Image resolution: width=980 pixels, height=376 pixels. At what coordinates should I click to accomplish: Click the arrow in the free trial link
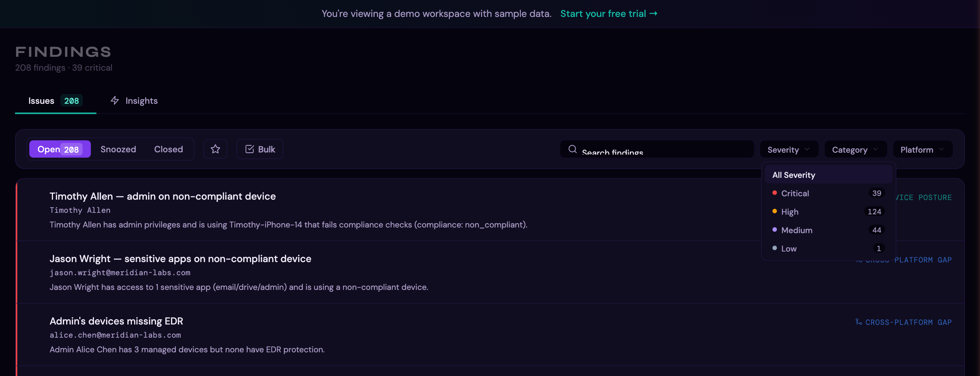[x=653, y=14]
